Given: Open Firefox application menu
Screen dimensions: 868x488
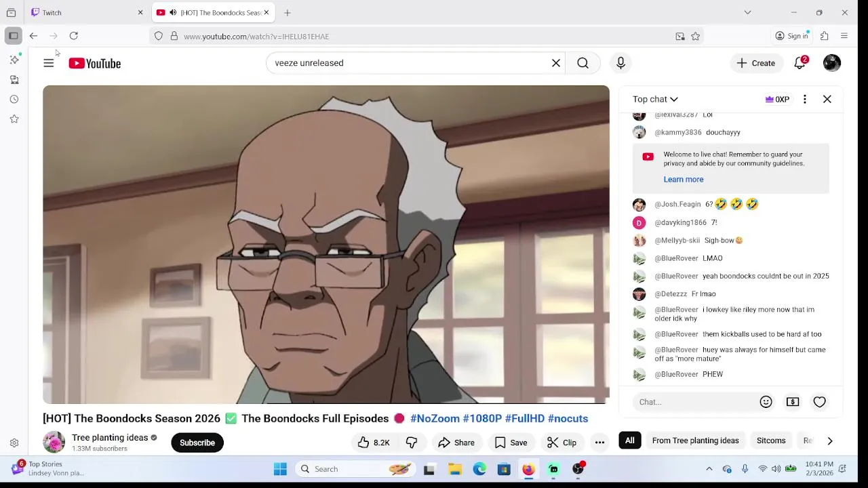Looking at the screenshot, I should (844, 36).
